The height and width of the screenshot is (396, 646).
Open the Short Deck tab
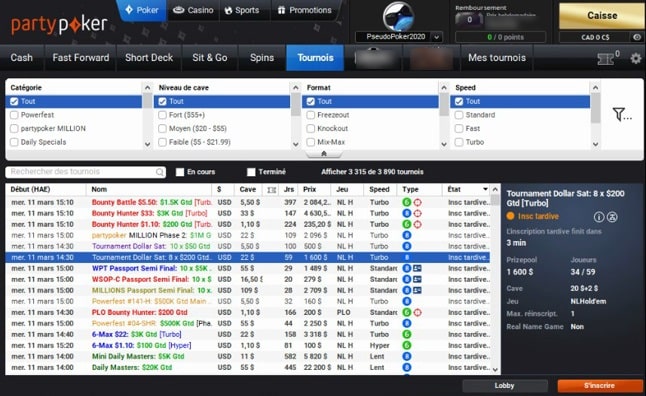tap(149, 58)
